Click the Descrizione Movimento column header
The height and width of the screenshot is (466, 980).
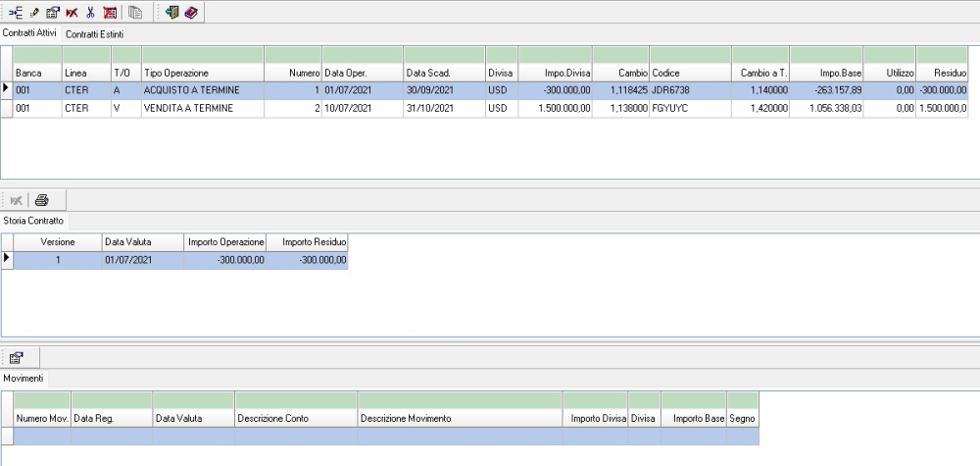point(460,418)
